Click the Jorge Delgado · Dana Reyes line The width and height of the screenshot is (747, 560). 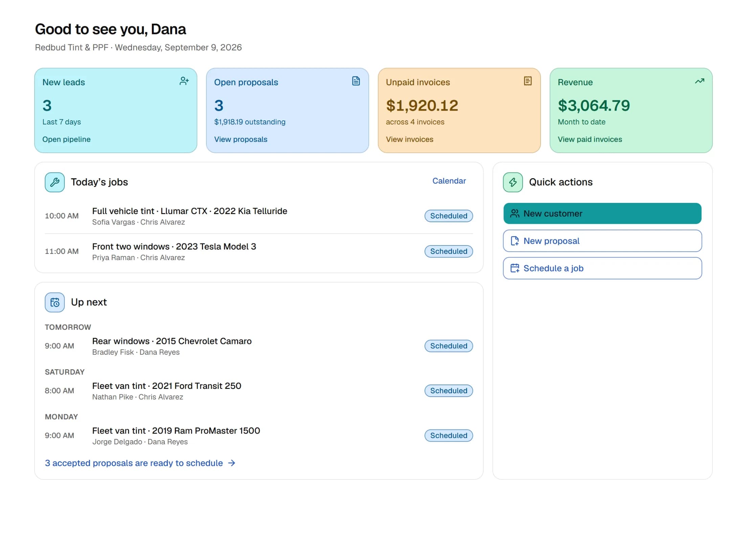point(140,442)
